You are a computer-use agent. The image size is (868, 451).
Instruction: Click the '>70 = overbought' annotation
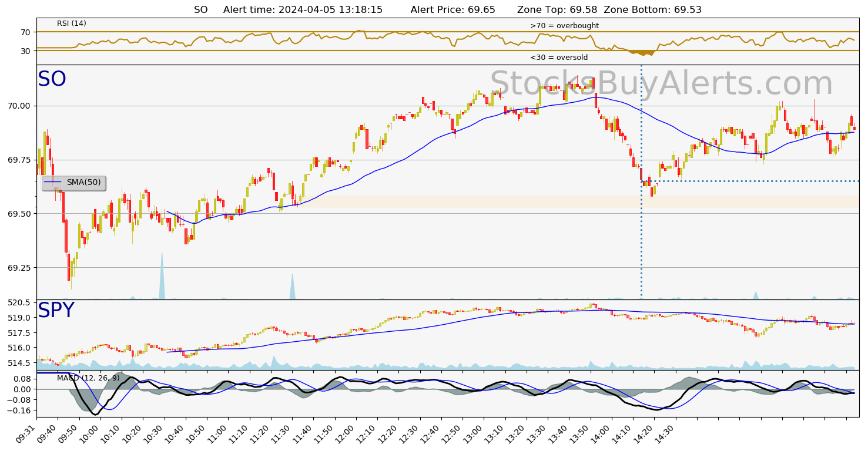(x=564, y=26)
